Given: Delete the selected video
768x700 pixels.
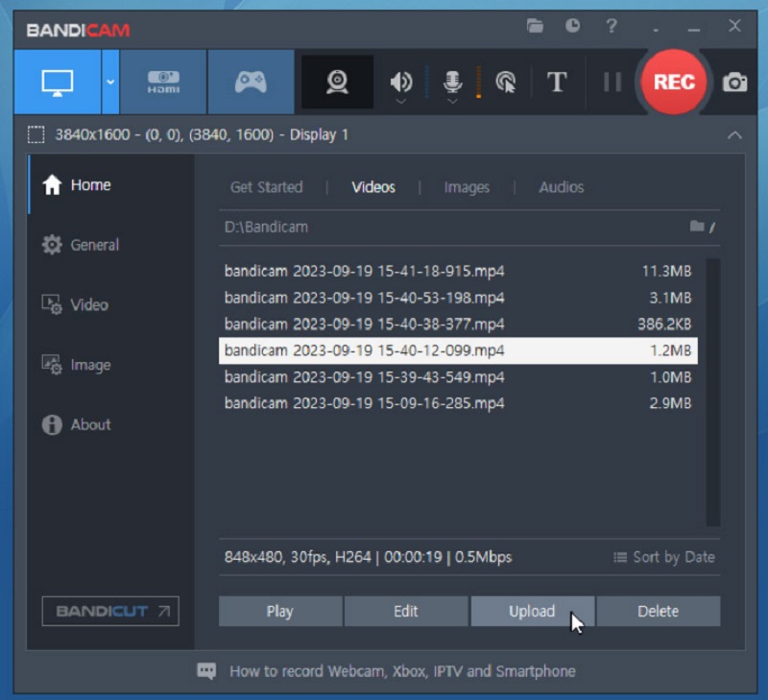Looking at the screenshot, I should pos(659,612).
